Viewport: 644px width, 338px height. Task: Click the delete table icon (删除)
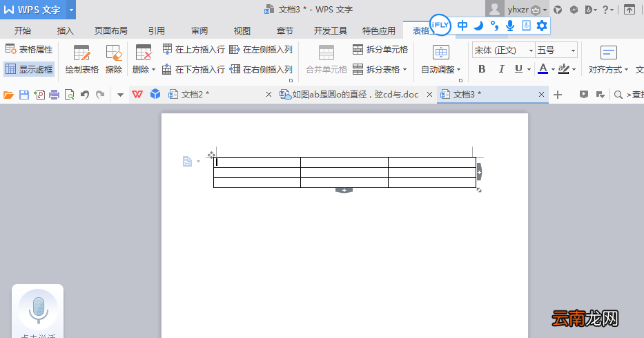pyautogui.click(x=144, y=53)
